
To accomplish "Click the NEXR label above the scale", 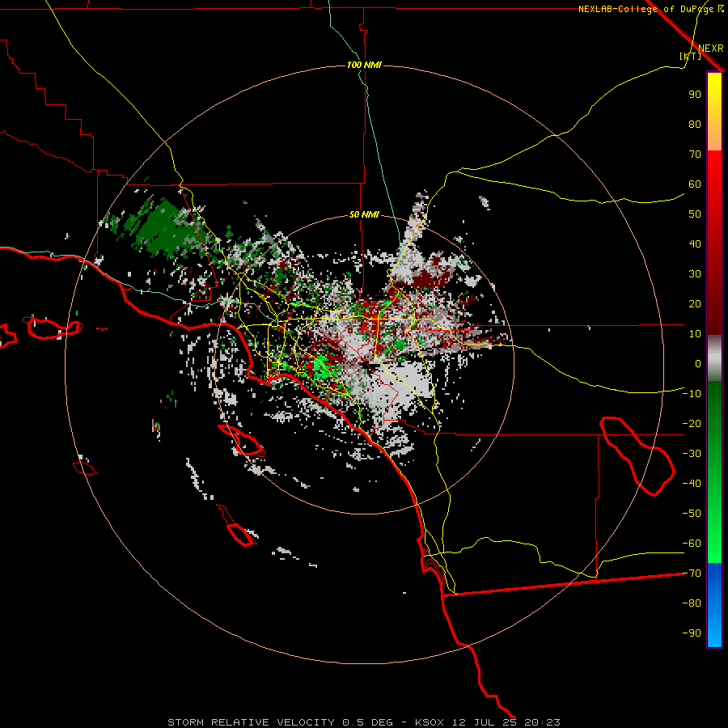I will (710, 49).
